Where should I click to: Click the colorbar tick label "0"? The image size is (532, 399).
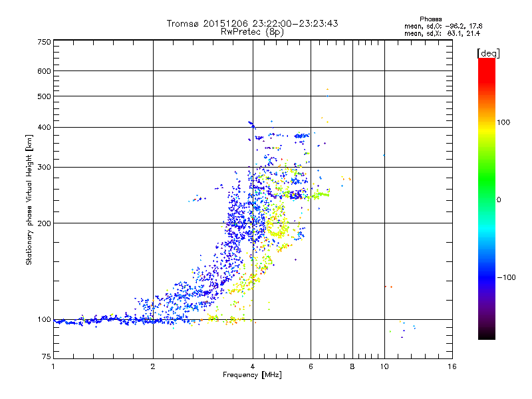click(x=499, y=200)
